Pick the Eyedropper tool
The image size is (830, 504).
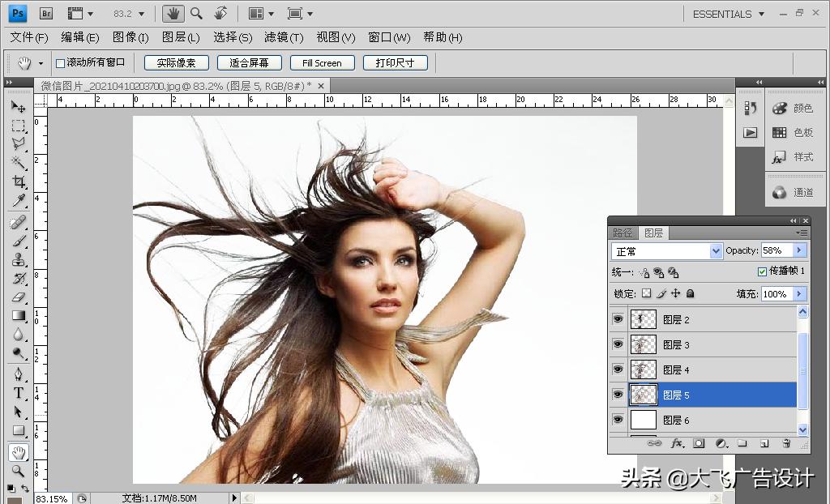click(18, 201)
